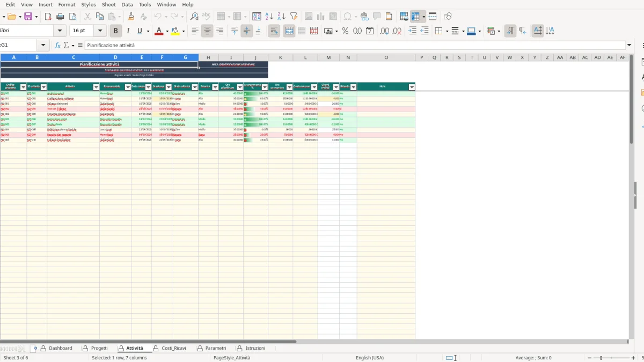644x362 pixels.
Task: Expand the Name Box dropdown
Action: coord(43,46)
